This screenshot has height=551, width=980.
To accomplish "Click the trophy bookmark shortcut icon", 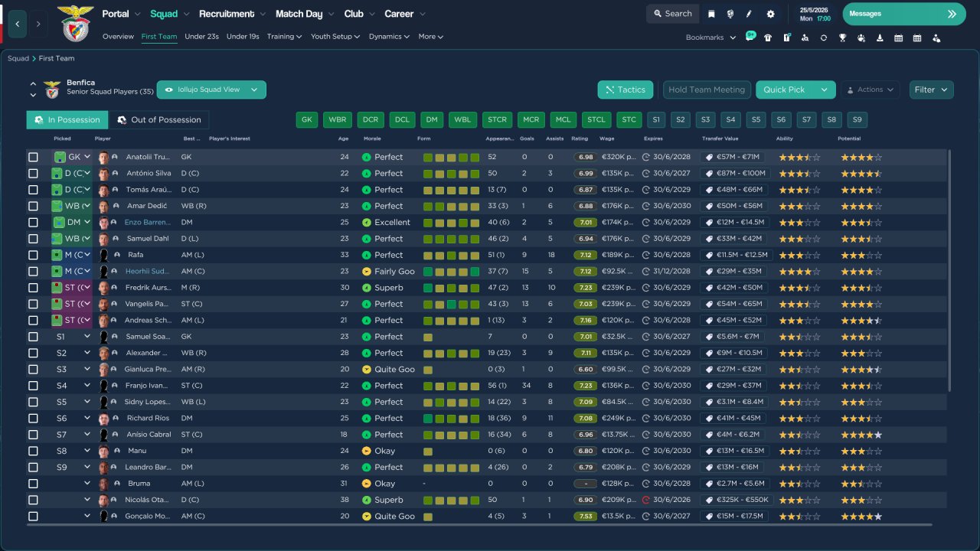I will [x=842, y=37].
